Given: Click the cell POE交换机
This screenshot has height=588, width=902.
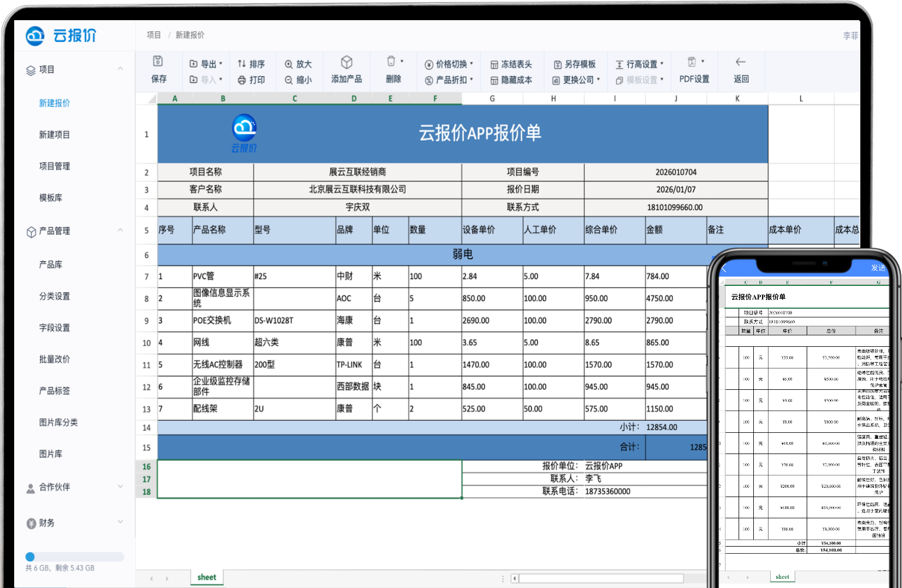Looking at the screenshot, I should click(x=222, y=321).
